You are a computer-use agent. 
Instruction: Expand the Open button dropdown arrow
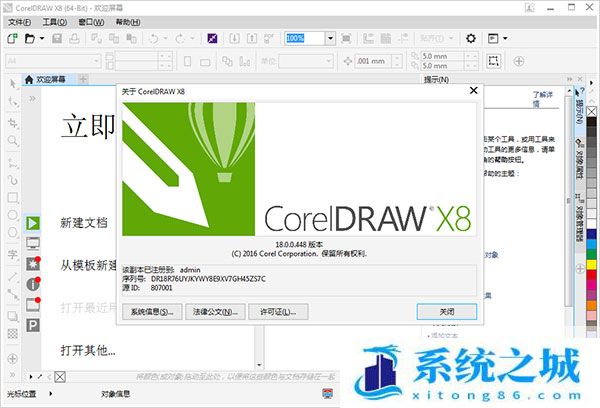42,39
